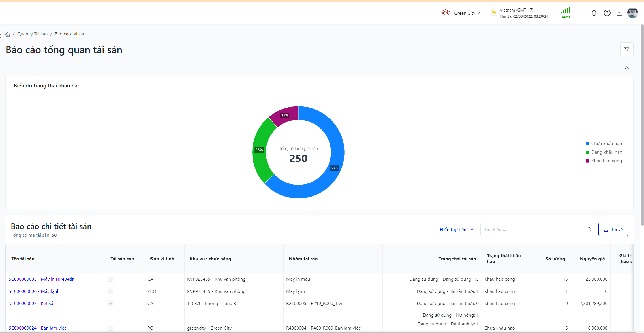Go to home via breadcrumb icon

[x=8, y=34]
